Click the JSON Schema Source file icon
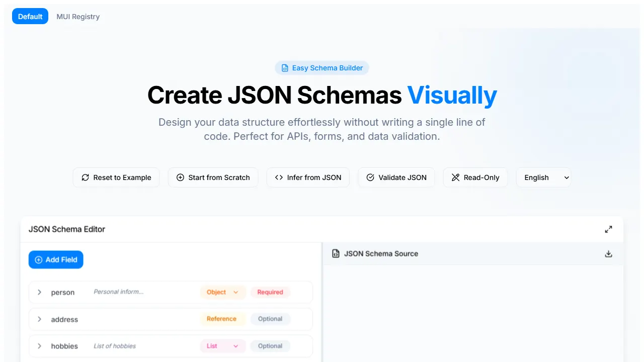 pos(336,254)
